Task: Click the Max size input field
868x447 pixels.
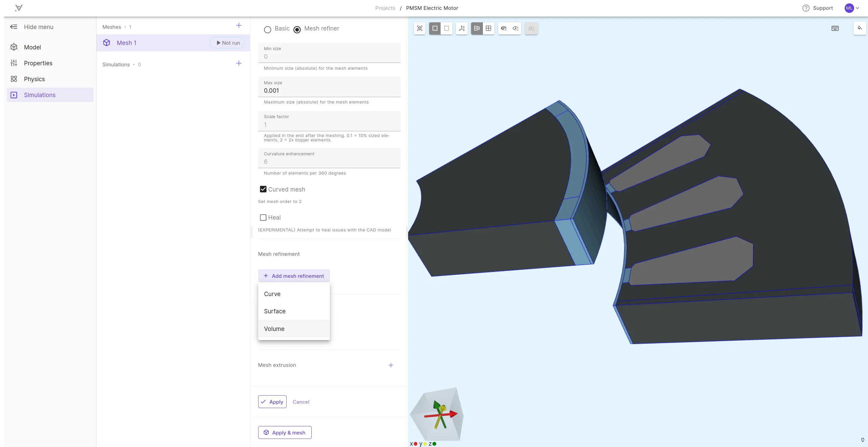Action: 329,87
